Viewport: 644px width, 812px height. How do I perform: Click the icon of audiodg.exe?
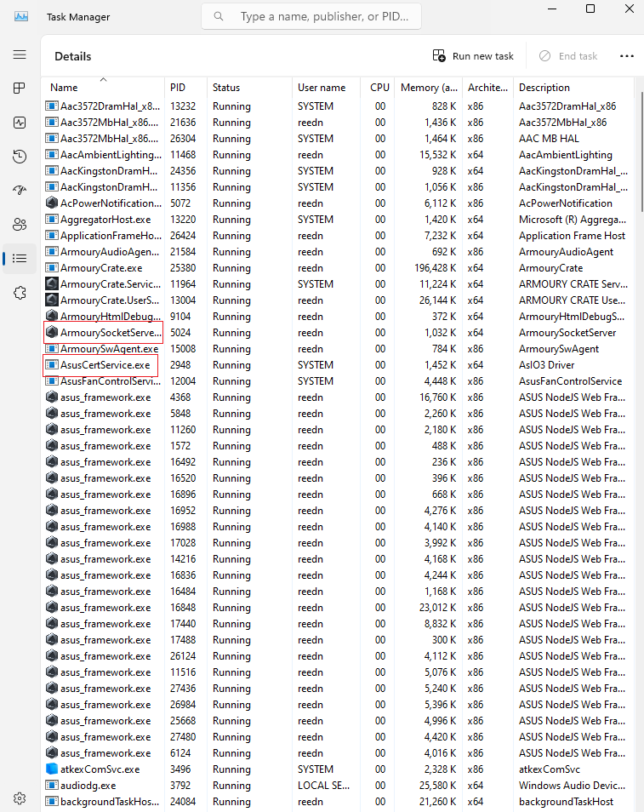coord(51,785)
